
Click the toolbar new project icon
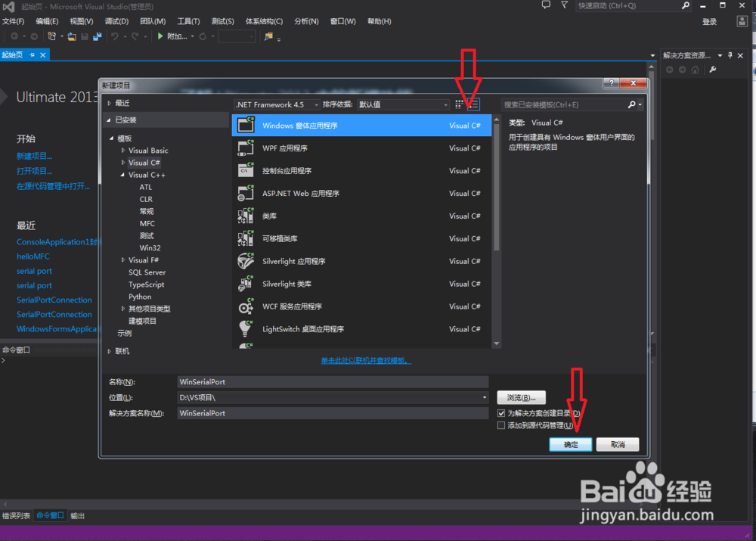point(52,36)
